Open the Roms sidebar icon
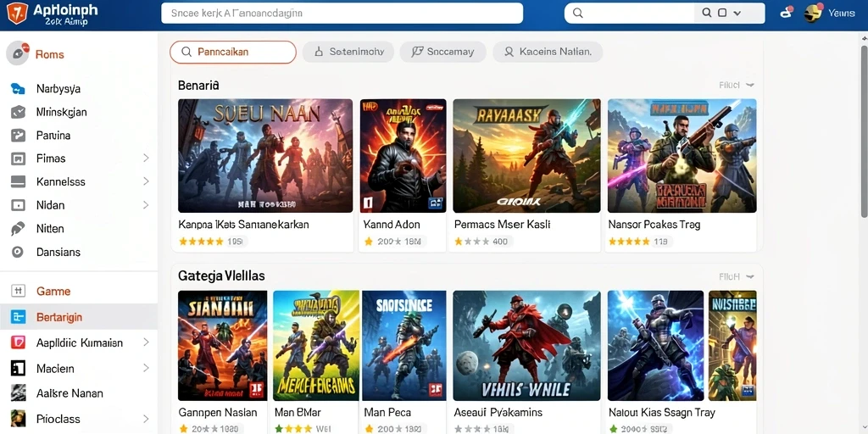Image resolution: width=868 pixels, height=434 pixels. (18, 53)
